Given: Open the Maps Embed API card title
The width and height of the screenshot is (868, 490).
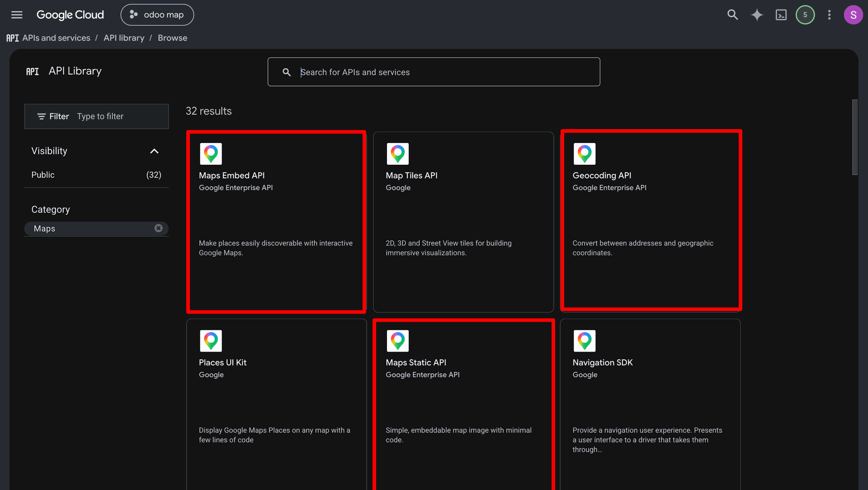Looking at the screenshot, I should (231, 176).
